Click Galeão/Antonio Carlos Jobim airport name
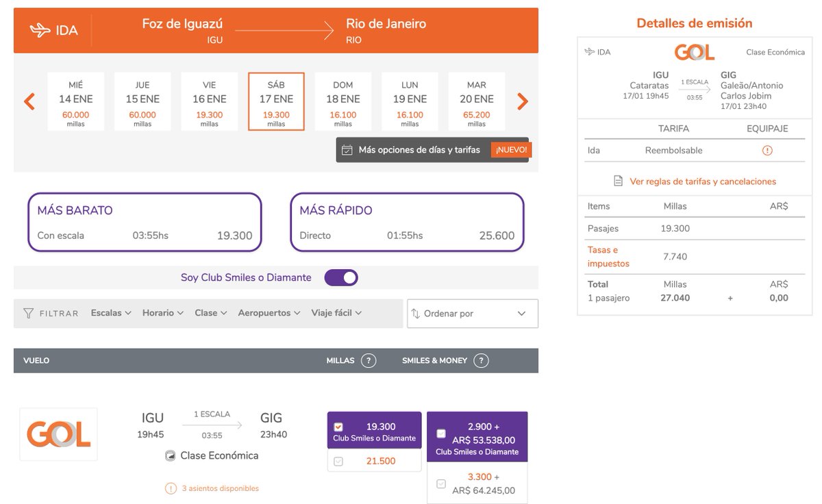This screenshot has height=504, width=822. pyautogui.click(x=752, y=90)
